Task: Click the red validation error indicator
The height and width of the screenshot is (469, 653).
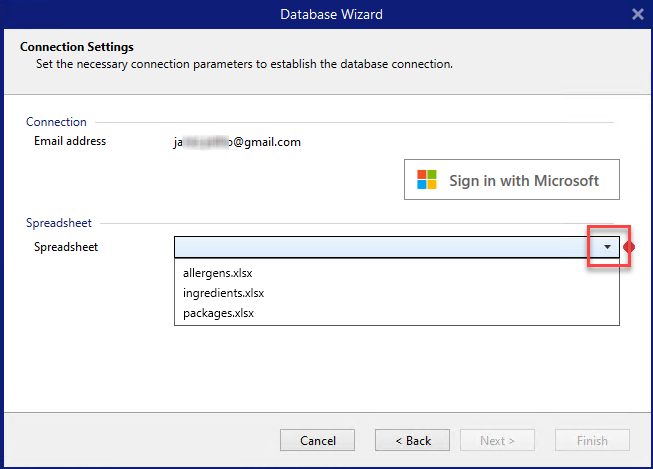Action: pyautogui.click(x=629, y=247)
